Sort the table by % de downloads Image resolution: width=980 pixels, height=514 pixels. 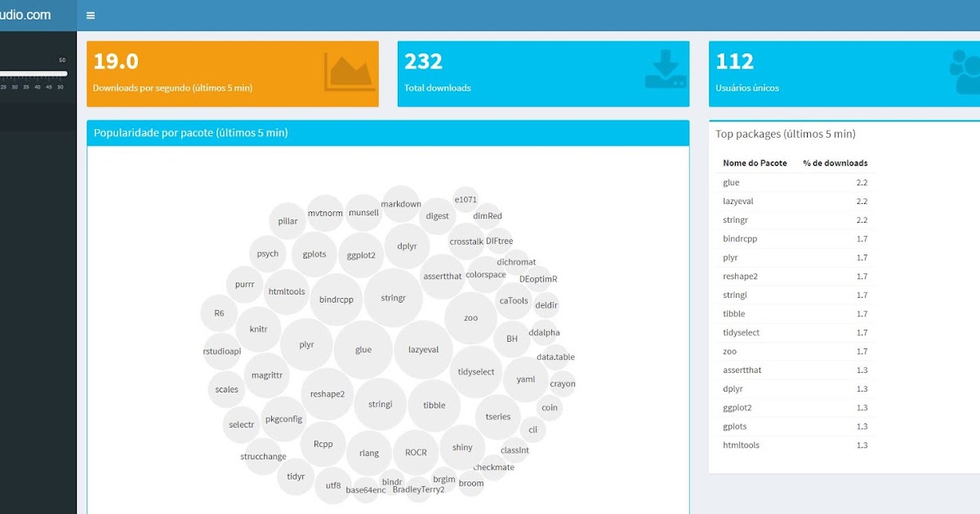(835, 162)
